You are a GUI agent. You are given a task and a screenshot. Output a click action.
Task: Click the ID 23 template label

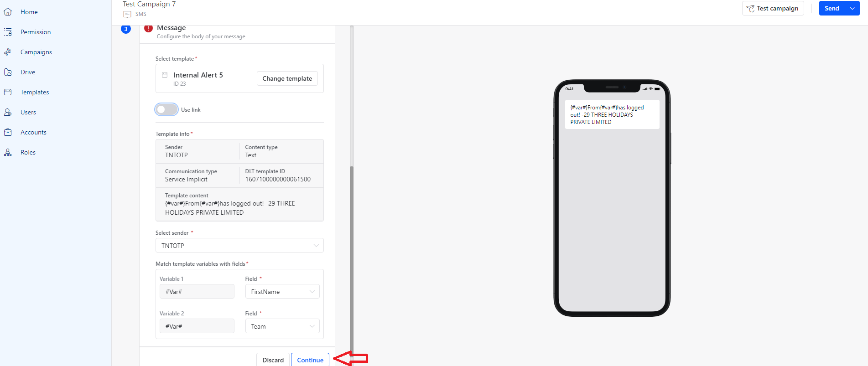179,84
